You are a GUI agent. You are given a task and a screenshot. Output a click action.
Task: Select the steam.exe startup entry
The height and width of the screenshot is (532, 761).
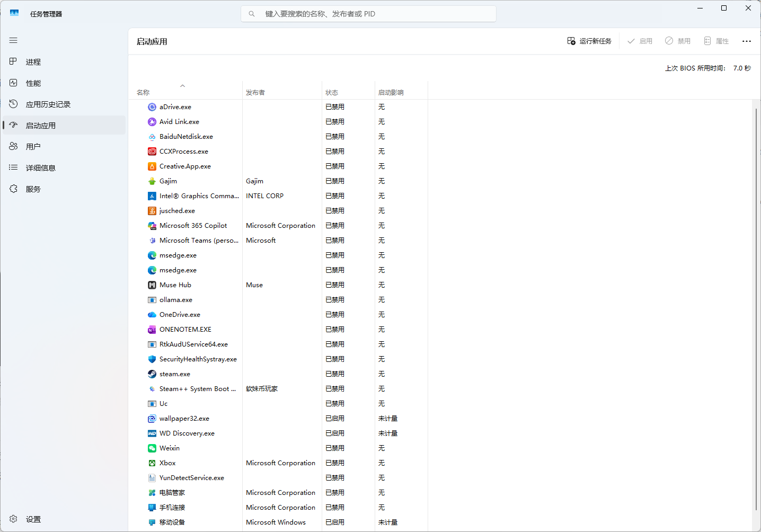pos(175,374)
